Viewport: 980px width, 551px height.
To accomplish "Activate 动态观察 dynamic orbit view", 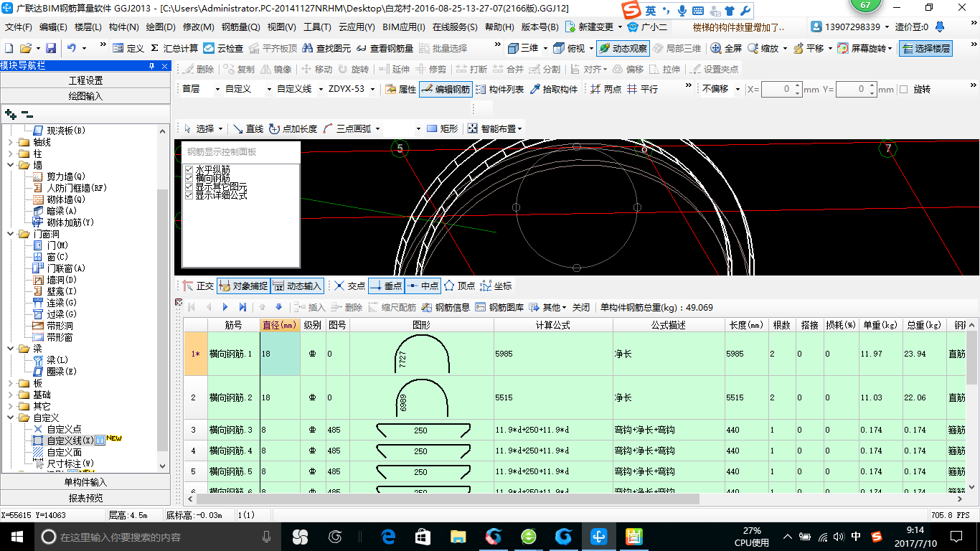I will point(623,48).
